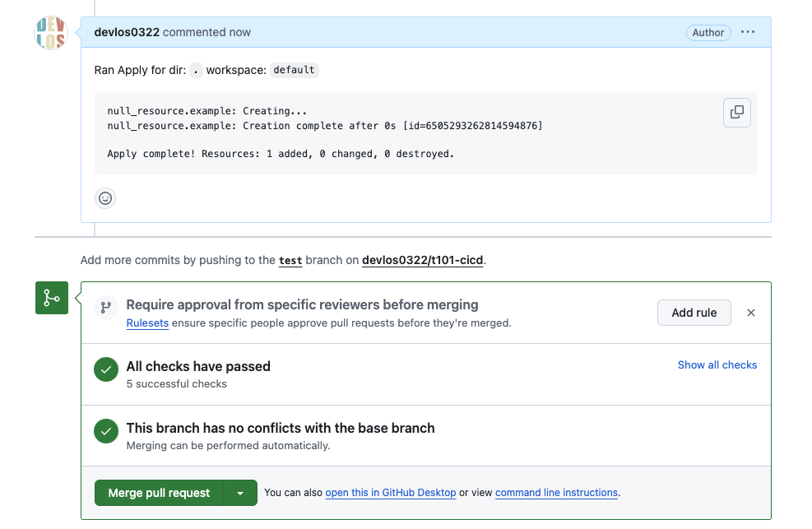Click the 'Creation complete after 0s' line
Screen dimensions: 812x529
pyautogui.click(x=325, y=126)
